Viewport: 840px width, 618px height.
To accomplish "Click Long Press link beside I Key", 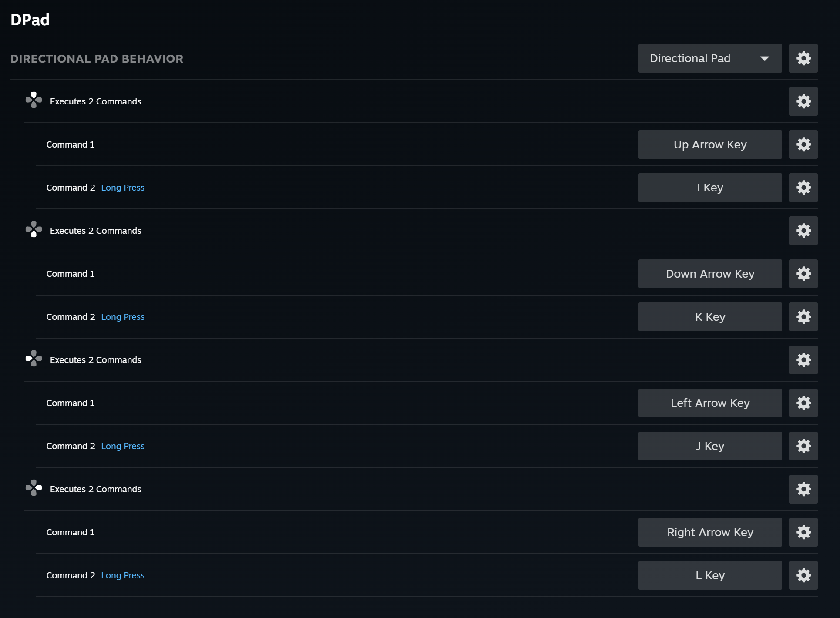I will [123, 188].
